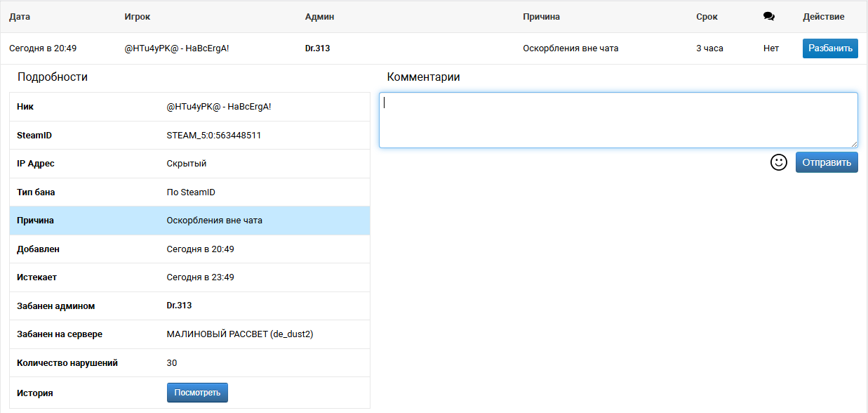Click the Срок column header
This screenshot has height=413, width=868.
coord(707,17)
